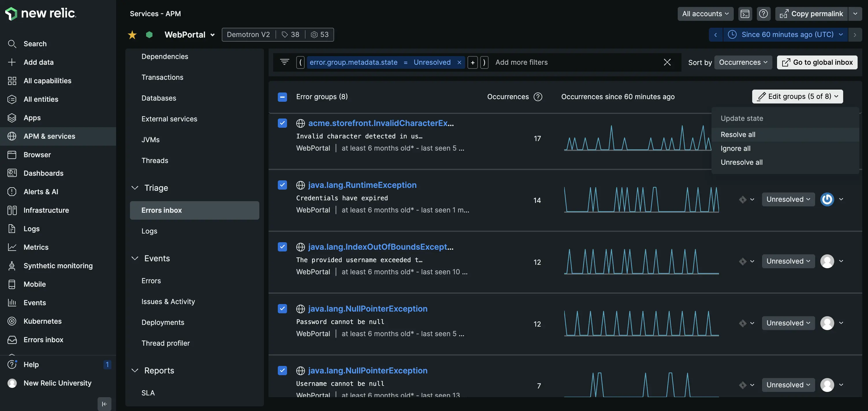
Task: Choose Ignore all in the Update state menu
Action: click(x=735, y=148)
